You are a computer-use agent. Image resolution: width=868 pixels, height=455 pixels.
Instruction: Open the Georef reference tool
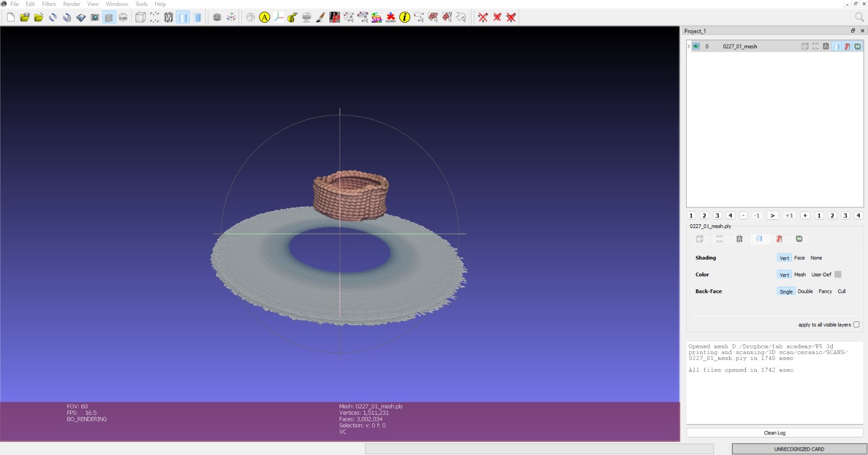[x=391, y=17]
